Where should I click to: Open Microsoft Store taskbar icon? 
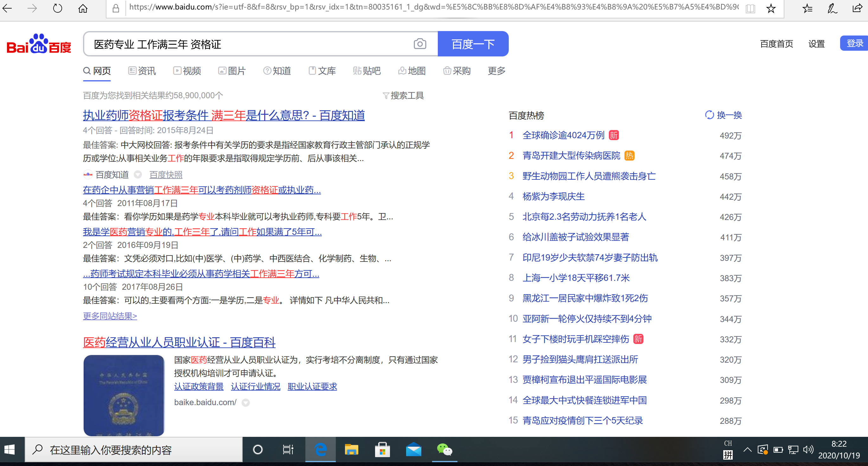point(382,450)
